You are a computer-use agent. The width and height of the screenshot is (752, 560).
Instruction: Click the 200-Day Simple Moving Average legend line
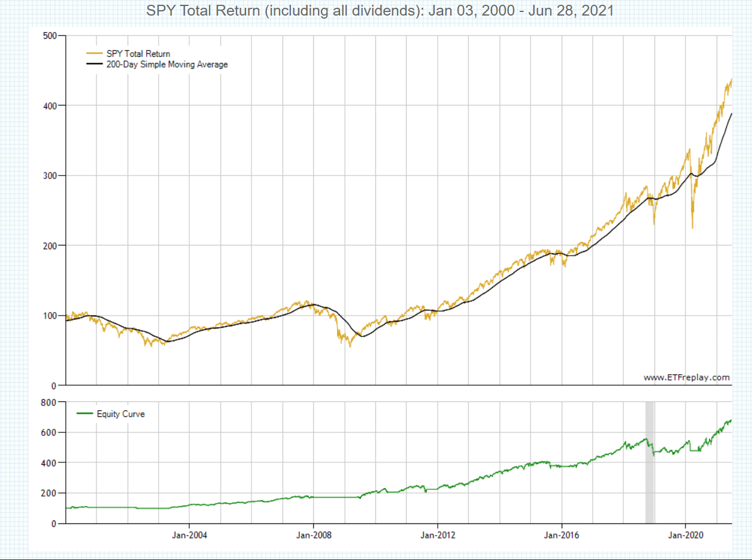(x=94, y=64)
